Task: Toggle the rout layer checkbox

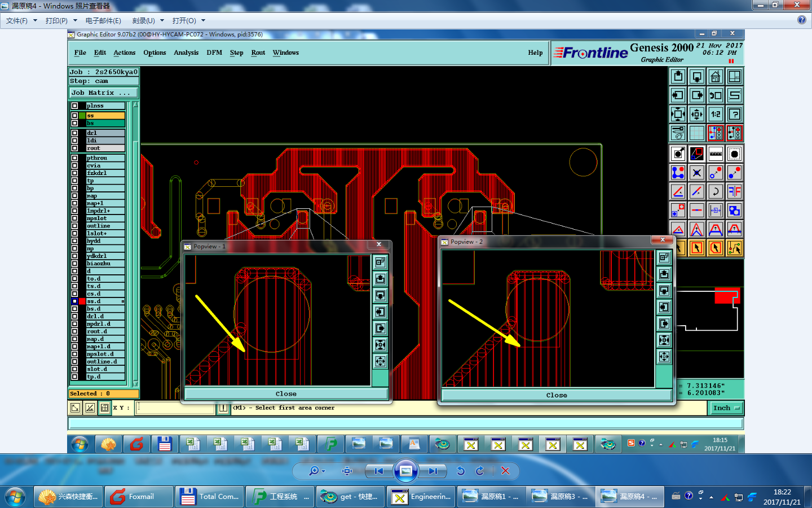Action: coord(74,148)
